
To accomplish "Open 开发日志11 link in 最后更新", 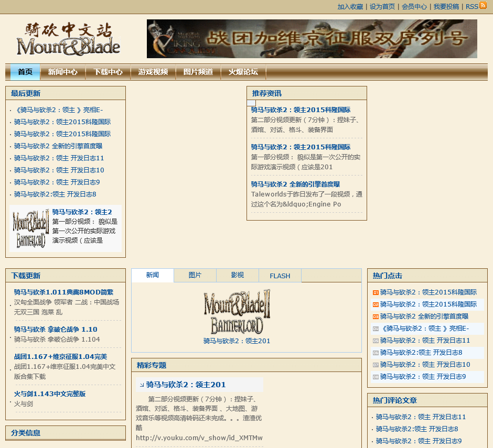I will coord(59,158).
